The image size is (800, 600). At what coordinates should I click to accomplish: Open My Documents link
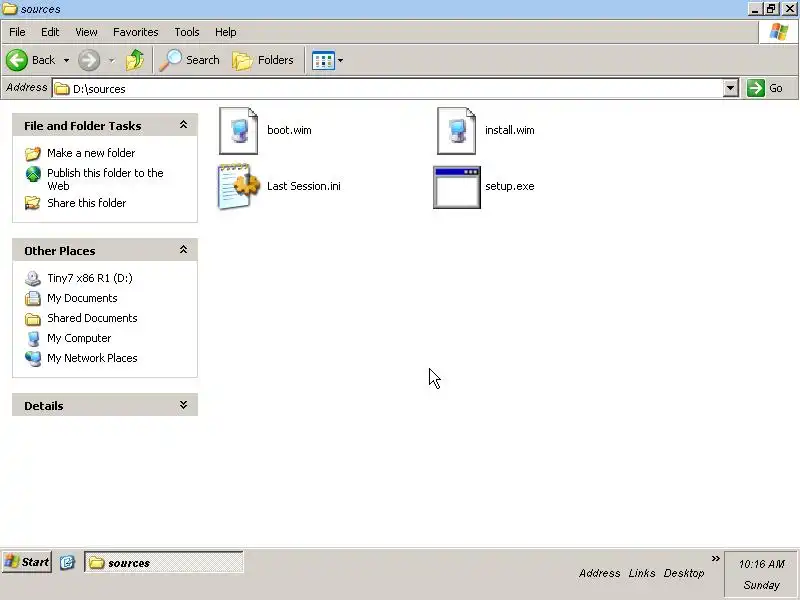click(82, 298)
